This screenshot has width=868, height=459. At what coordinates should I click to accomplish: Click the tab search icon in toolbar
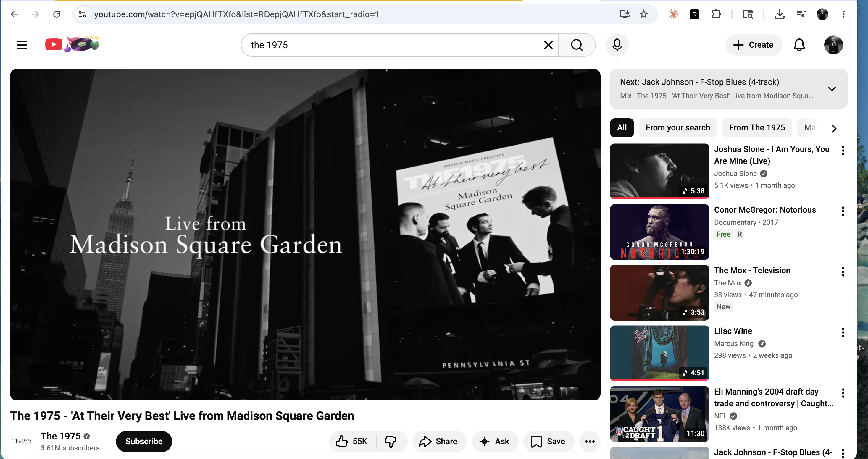pyautogui.click(x=747, y=14)
